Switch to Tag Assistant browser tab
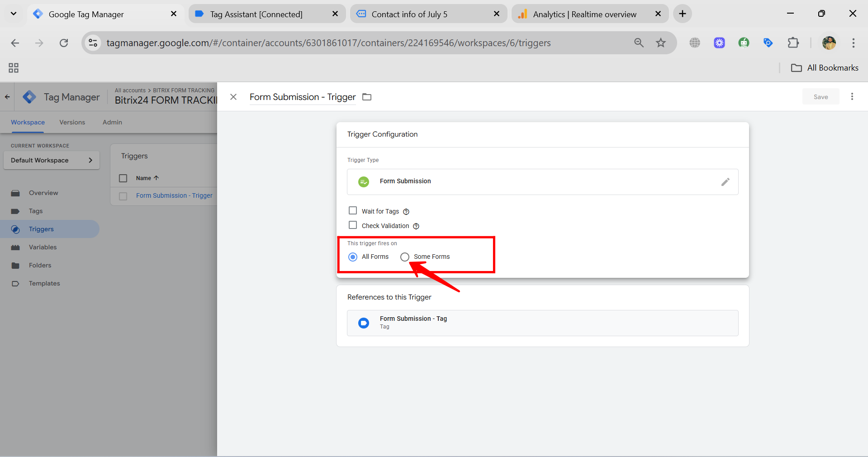The height and width of the screenshot is (457, 868). pos(267,14)
